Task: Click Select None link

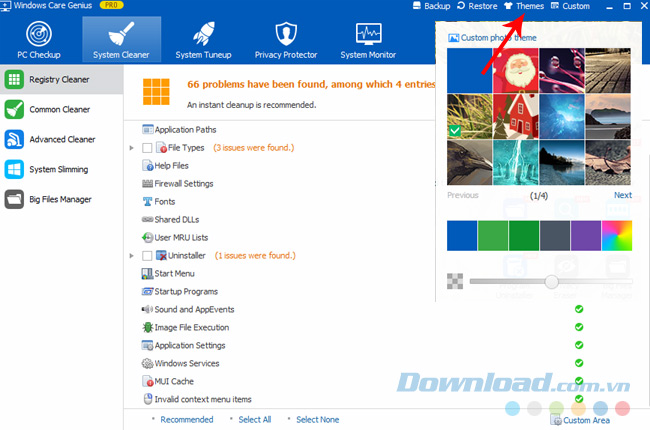Action: [318, 420]
